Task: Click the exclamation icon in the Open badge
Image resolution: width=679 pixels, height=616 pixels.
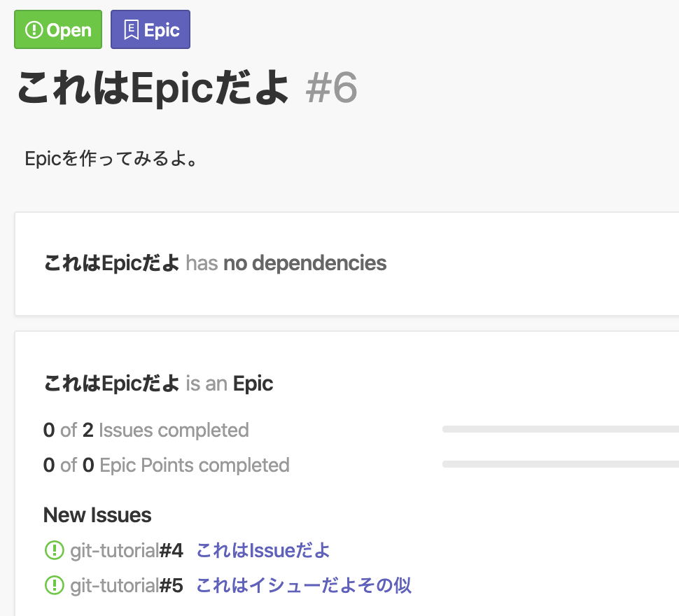Action: click(34, 30)
